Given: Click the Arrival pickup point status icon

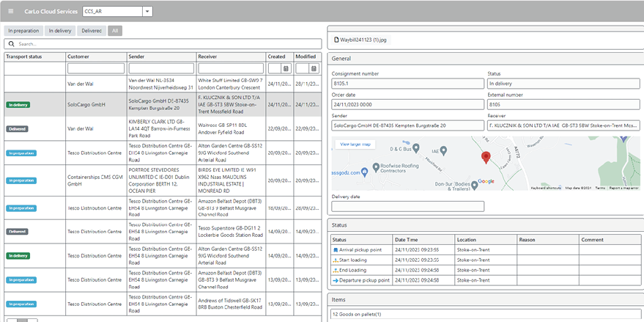Looking at the screenshot, I should (336, 250).
